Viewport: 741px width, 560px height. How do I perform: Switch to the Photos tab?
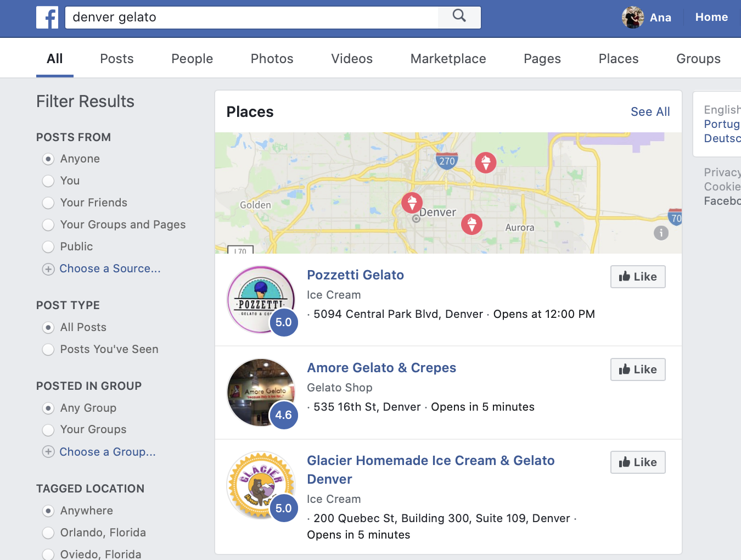[272, 59]
